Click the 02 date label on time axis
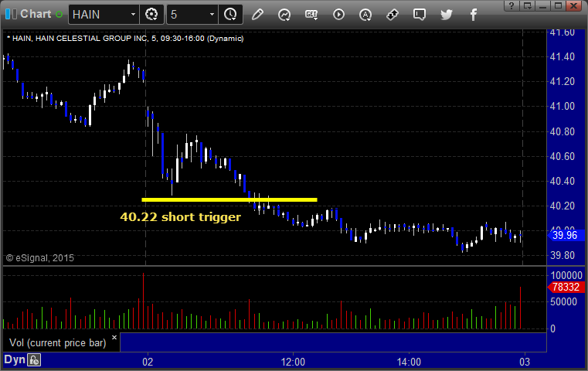588x371 pixels. [148, 362]
